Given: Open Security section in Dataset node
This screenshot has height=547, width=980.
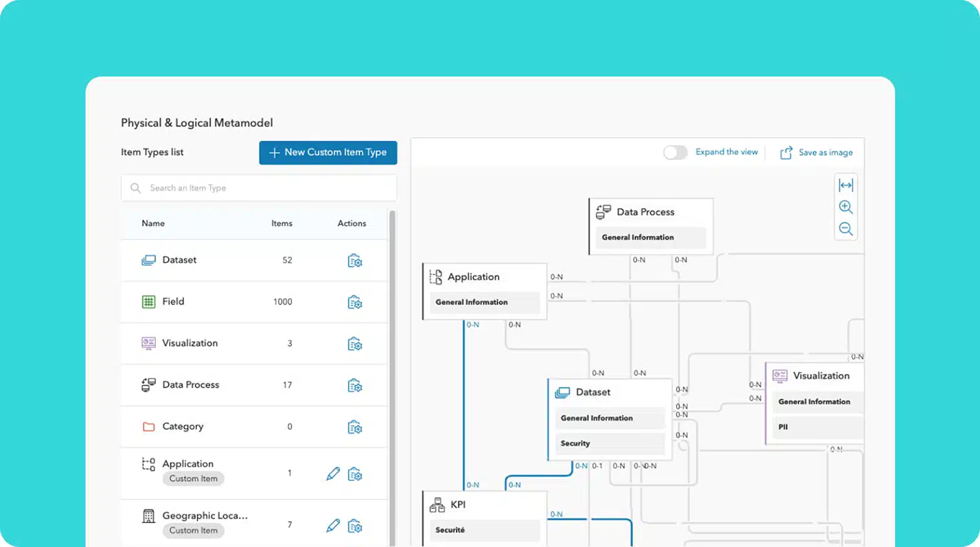Looking at the screenshot, I should pyautogui.click(x=610, y=443).
